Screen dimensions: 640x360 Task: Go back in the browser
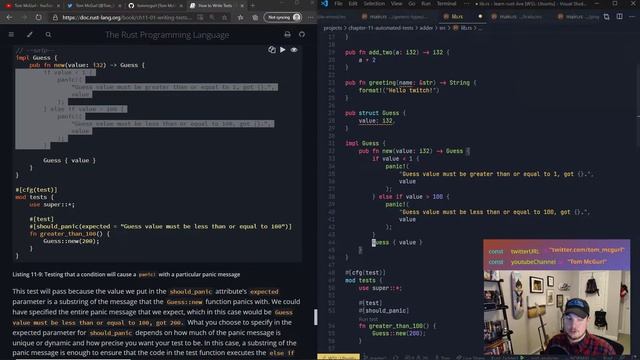pyautogui.click(x=9, y=18)
